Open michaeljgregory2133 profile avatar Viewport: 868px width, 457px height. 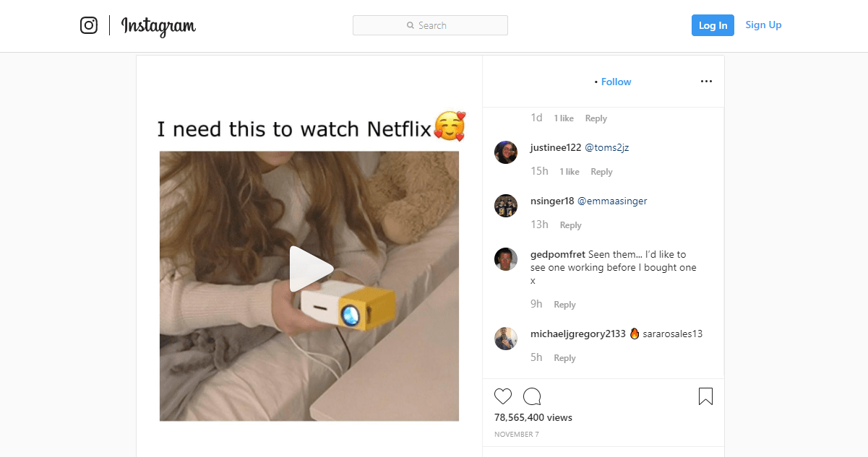pos(506,339)
